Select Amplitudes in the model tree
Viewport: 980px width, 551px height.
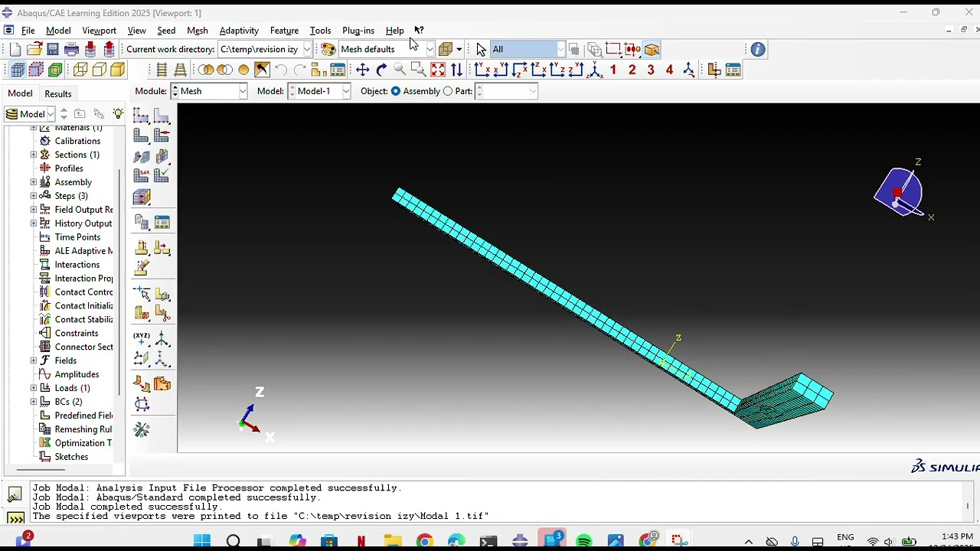[77, 374]
